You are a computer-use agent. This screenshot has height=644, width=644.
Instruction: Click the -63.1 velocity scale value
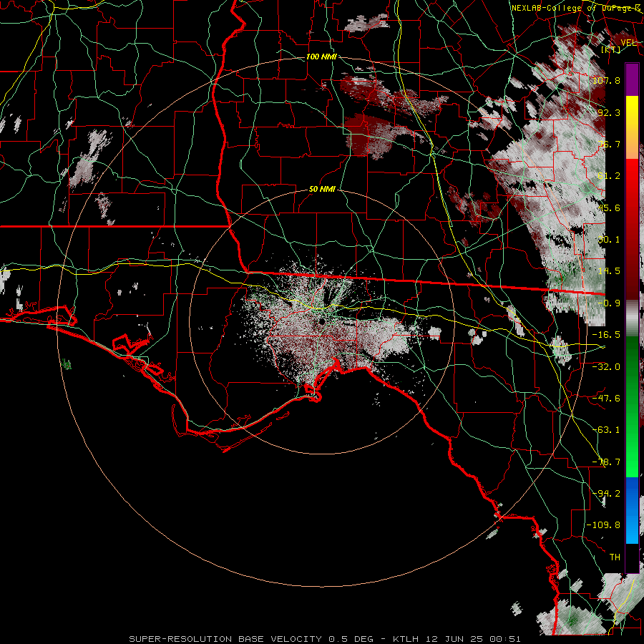point(606,430)
